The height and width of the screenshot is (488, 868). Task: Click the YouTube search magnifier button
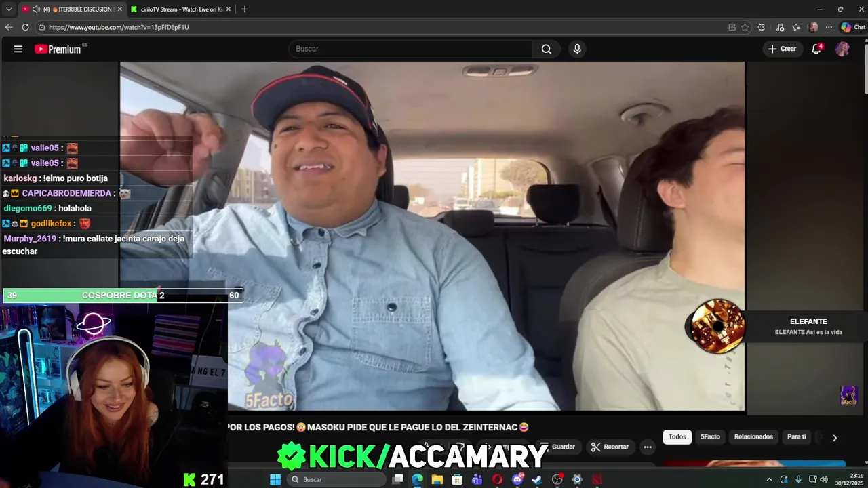pos(546,49)
